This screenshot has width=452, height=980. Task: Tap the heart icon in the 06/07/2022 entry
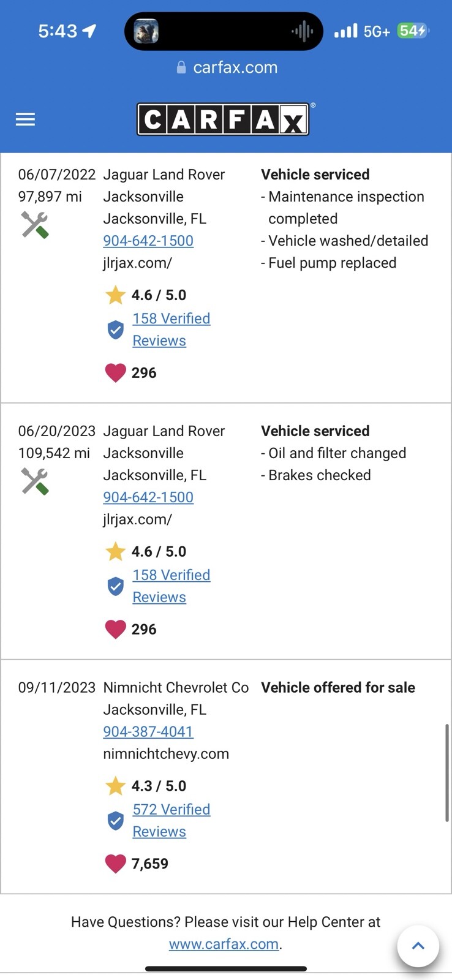coord(115,372)
